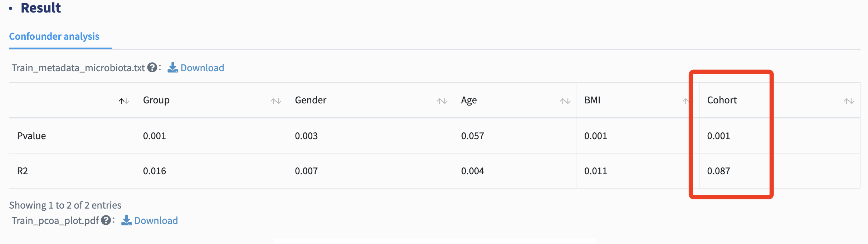Click download icon for Train_pcoa_plot.pdf
The image size is (868, 244).
click(126, 220)
